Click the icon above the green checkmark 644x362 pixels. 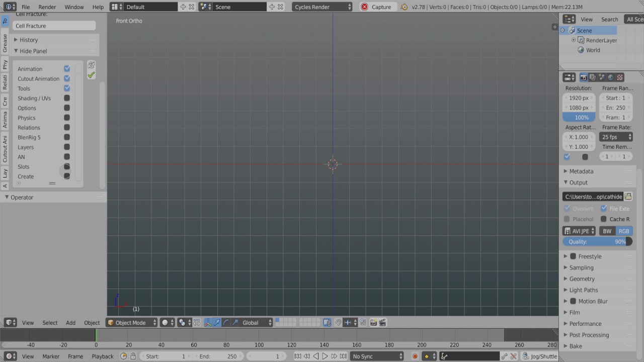(x=91, y=65)
